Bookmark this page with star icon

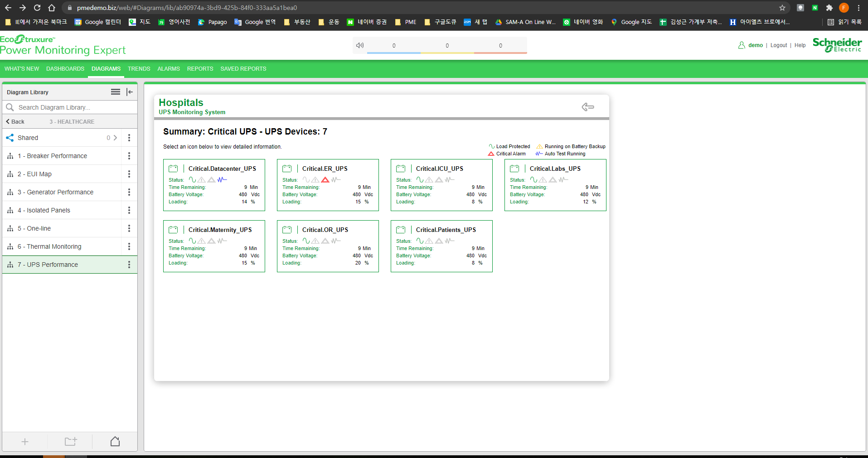[x=782, y=8]
